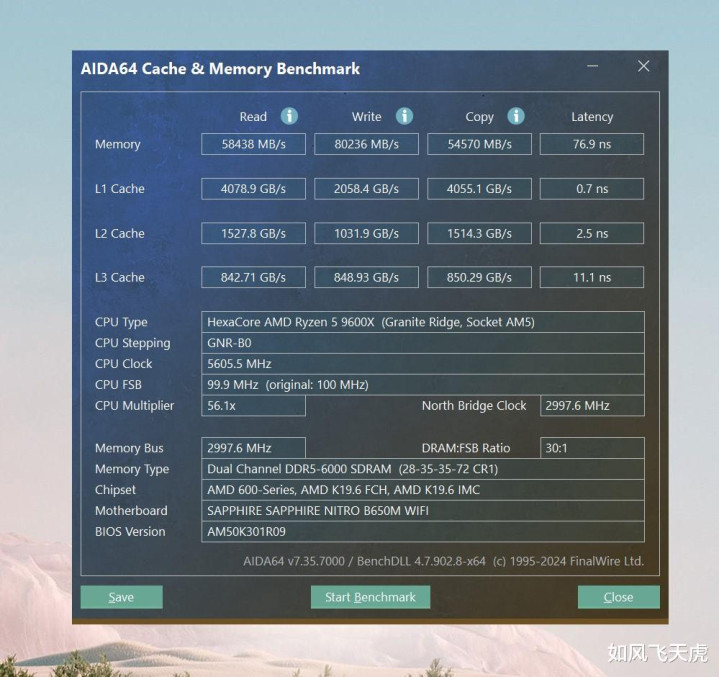Click the CPU Stepping field GNR-B0
The width and height of the screenshot is (719, 677).
coord(423,343)
